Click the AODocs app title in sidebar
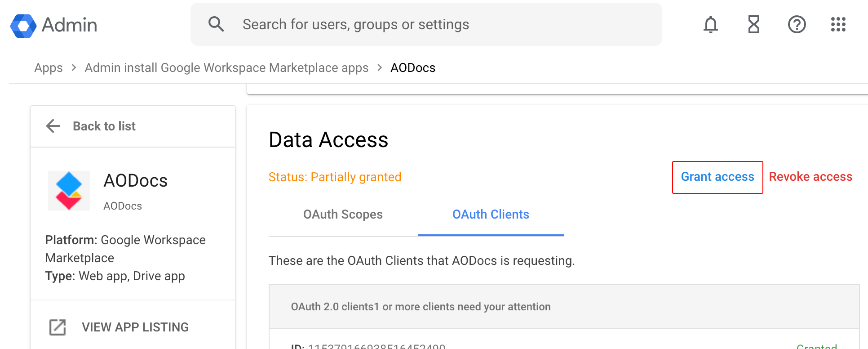Viewport: 868px width, 349px height. tap(136, 181)
